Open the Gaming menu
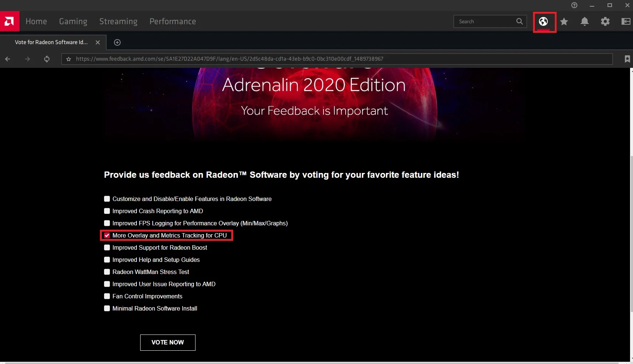This screenshot has height=364, width=633. point(73,21)
